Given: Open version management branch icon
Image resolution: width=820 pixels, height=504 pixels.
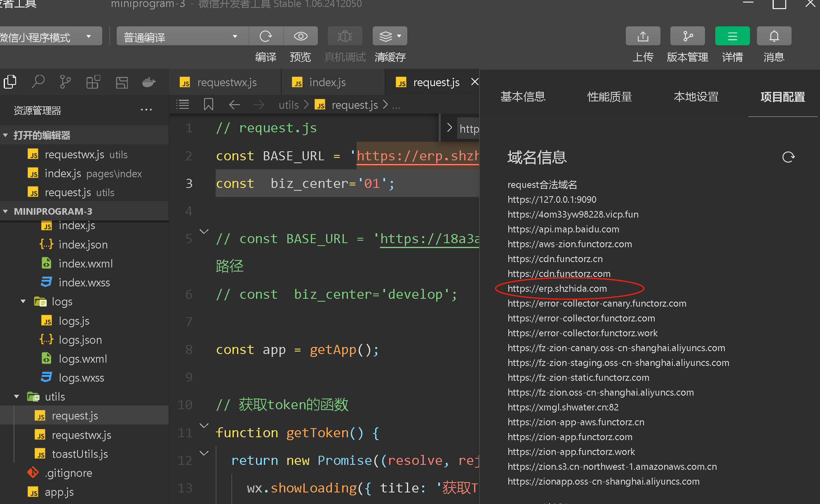Looking at the screenshot, I should pos(688,36).
